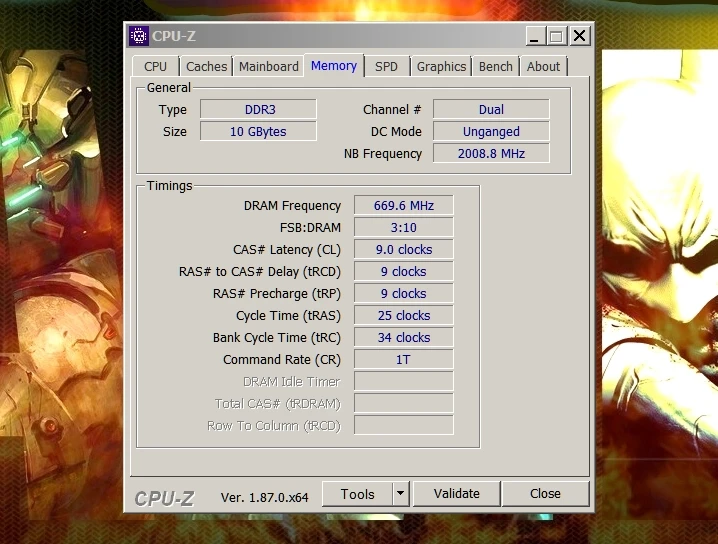
Task: Select the Memory tab
Action: pyautogui.click(x=334, y=65)
